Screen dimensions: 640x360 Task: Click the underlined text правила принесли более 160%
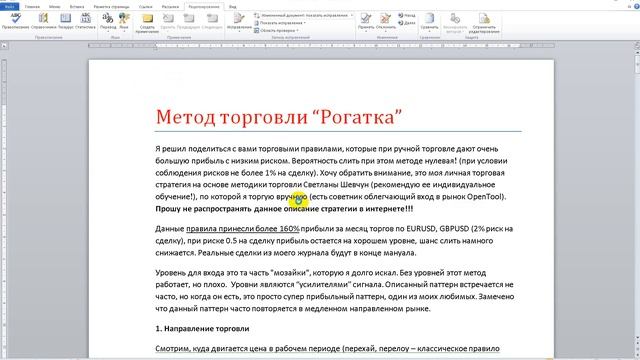click(x=243, y=229)
